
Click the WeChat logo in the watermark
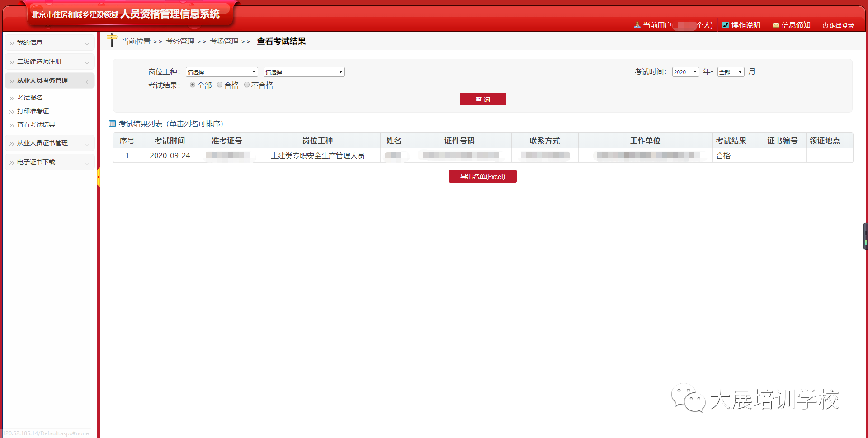click(x=688, y=398)
